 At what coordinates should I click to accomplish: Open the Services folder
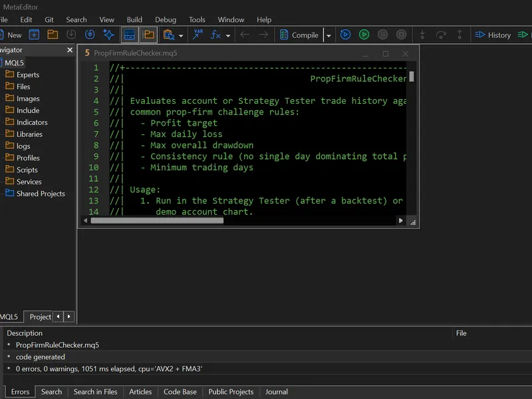29,182
